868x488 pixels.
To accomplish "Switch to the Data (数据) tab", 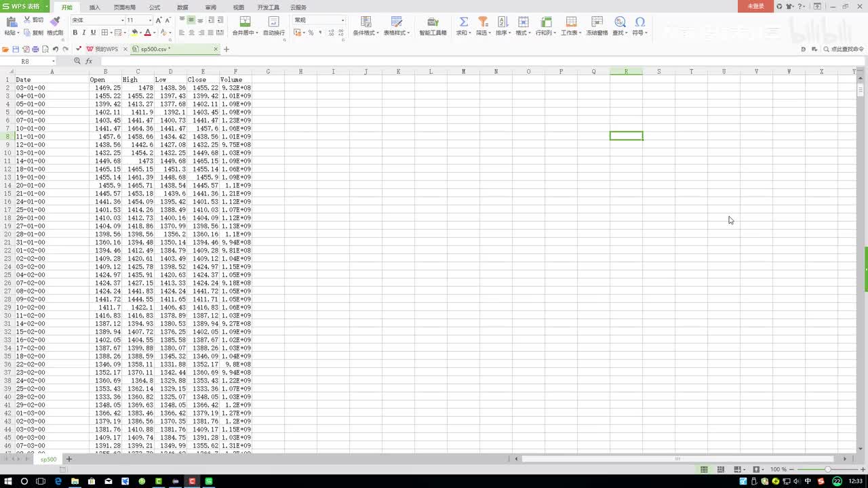I will pyautogui.click(x=182, y=7).
